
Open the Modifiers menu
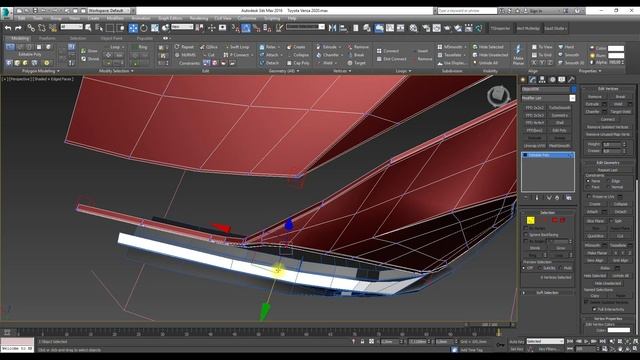[115, 18]
